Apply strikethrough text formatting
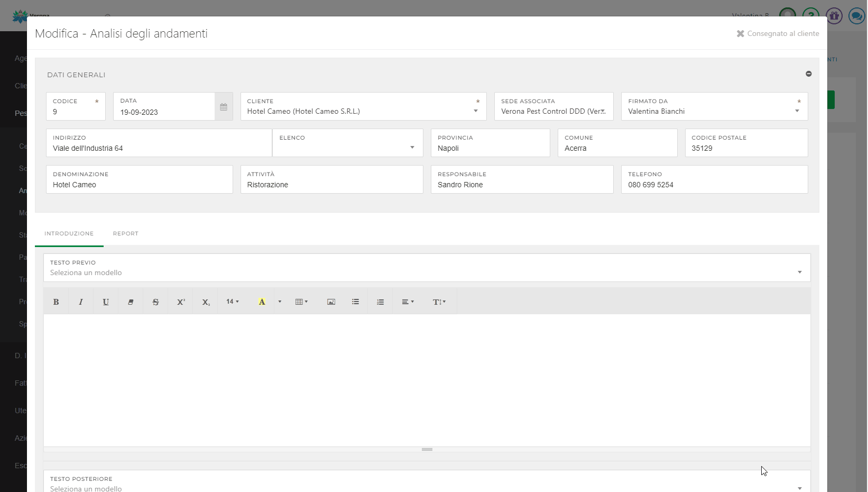 [x=155, y=302]
